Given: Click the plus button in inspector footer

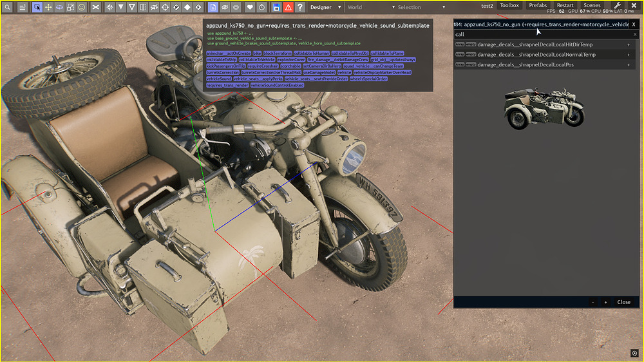Looking at the screenshot, I should [605, 302].
